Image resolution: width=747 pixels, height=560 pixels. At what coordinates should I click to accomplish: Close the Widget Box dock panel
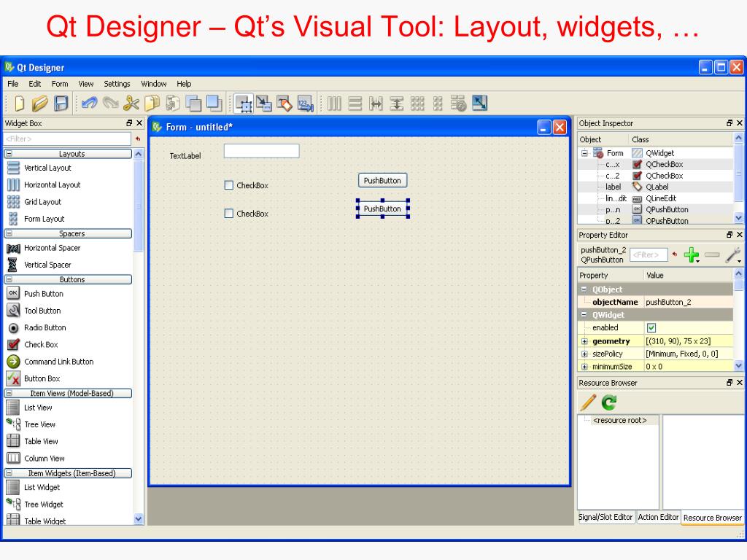click(x=139, y=122)
